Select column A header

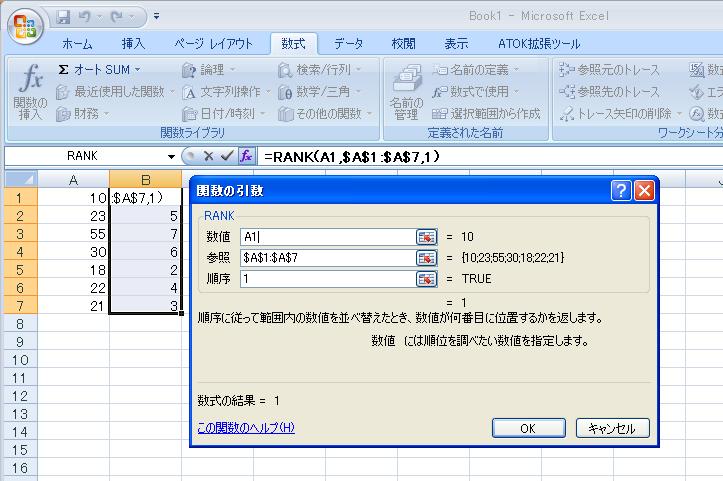[x=73, y=179]
